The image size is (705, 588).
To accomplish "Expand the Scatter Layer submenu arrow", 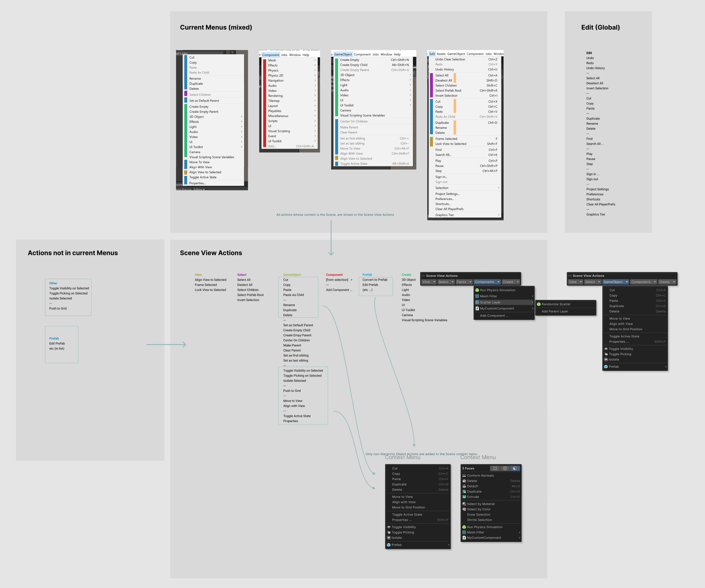I will (x=532, y=302).
